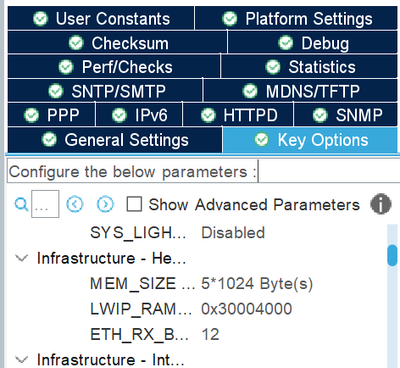The width and height of the screenshot is (400, 368).
Task: Click the magnifier search icon
Action: pos(21,204)
